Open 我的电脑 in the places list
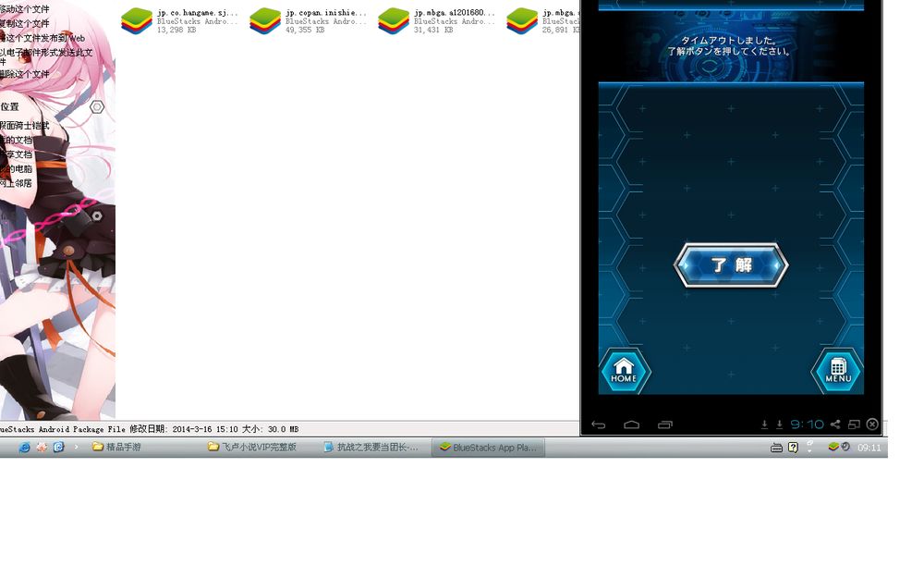This screenshot has width=924, height=578. point(17,168)
